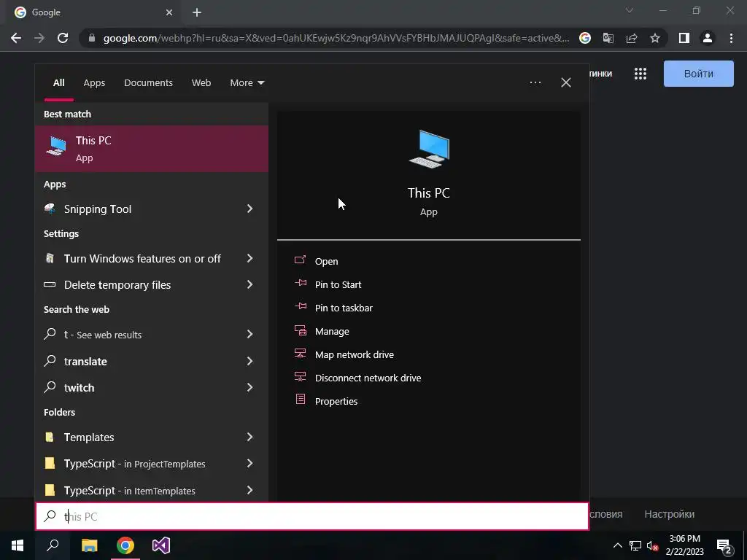The height and width of the screenshot is (560, 747).
Task: Open the taskbar clock and date
Action: (x=684, y=545)
